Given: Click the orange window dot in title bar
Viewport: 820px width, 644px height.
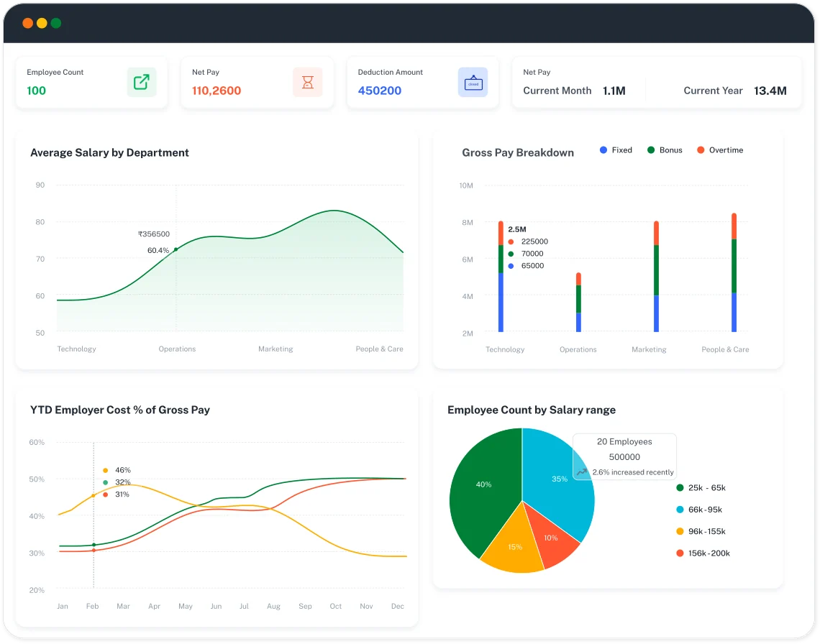Looking at the screenshot, I should (28, 23).
